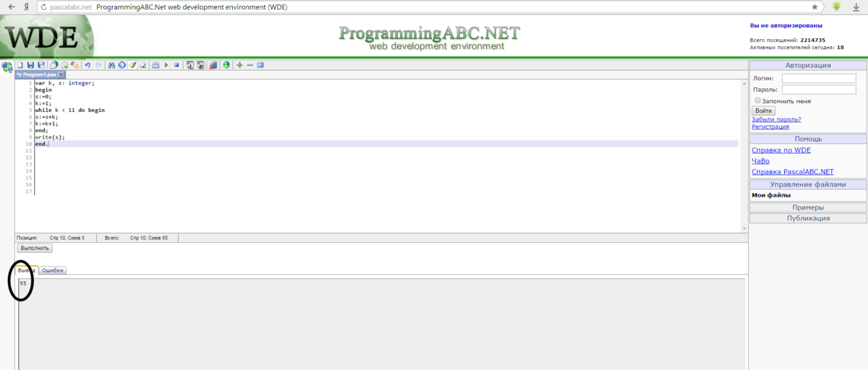This screenshot has width=868, height=370.
Task: Click the browser back arrow
Action: [x=10, y=7]
